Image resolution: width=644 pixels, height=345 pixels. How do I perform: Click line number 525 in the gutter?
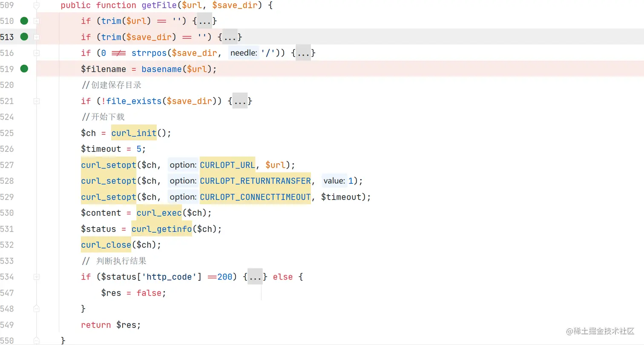(7, 133)
